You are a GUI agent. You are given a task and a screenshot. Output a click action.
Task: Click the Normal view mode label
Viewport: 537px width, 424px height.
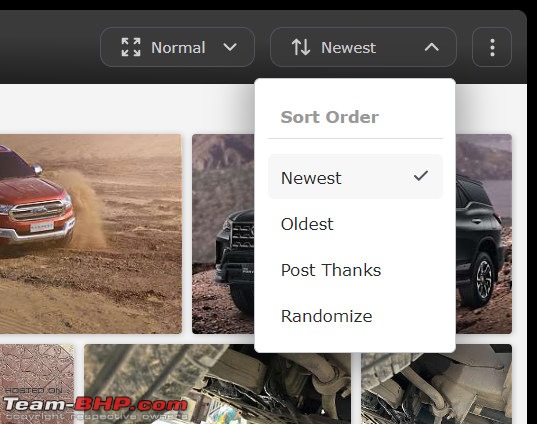178,47
